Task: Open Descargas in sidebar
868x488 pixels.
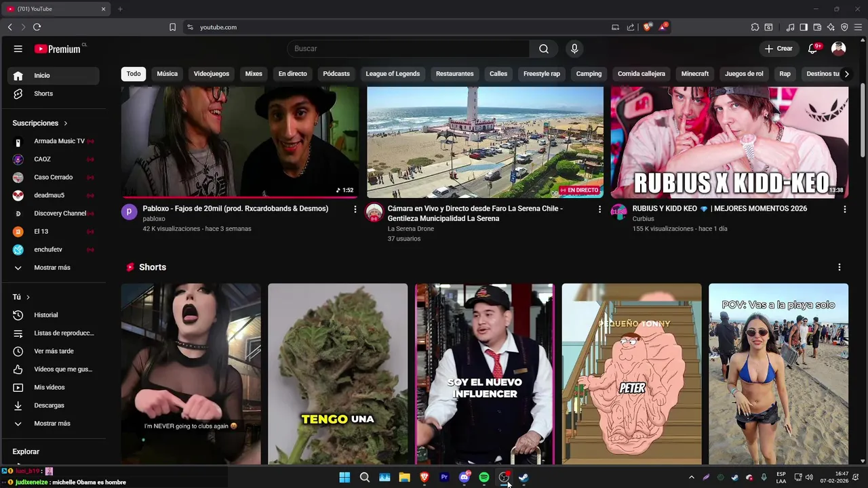Action: pos(54,405)
